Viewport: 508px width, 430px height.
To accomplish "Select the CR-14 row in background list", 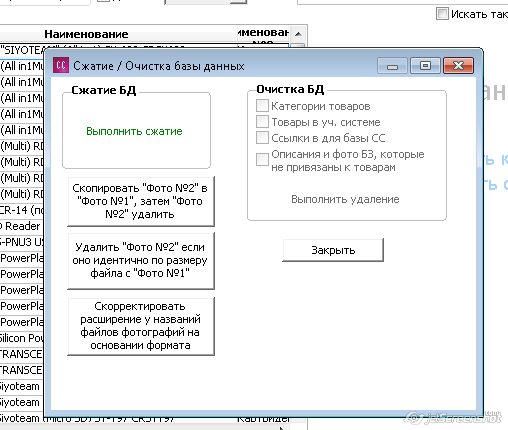I will coord(22,210).
